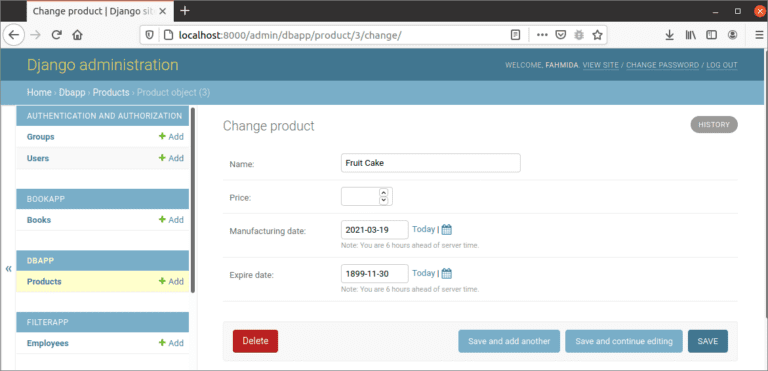This screenshot has height=371, width=768.
Task: Open the hamburger application menu
Action: (758, 35)
